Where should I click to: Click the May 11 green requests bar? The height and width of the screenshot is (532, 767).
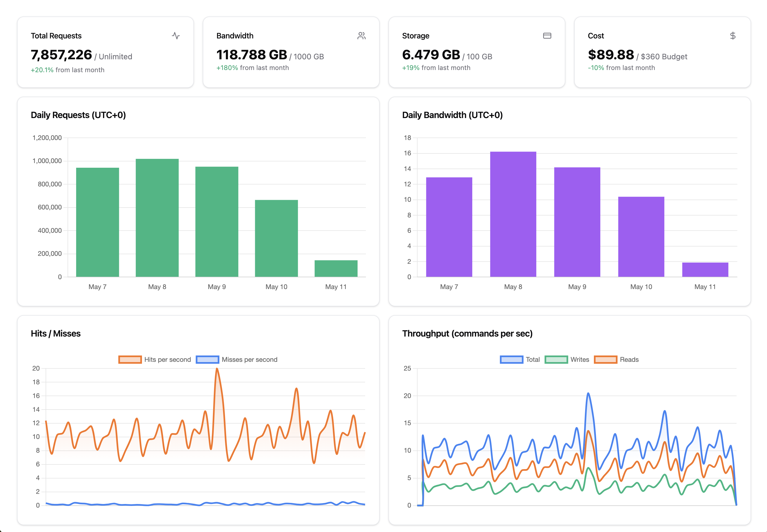[336, 268]
